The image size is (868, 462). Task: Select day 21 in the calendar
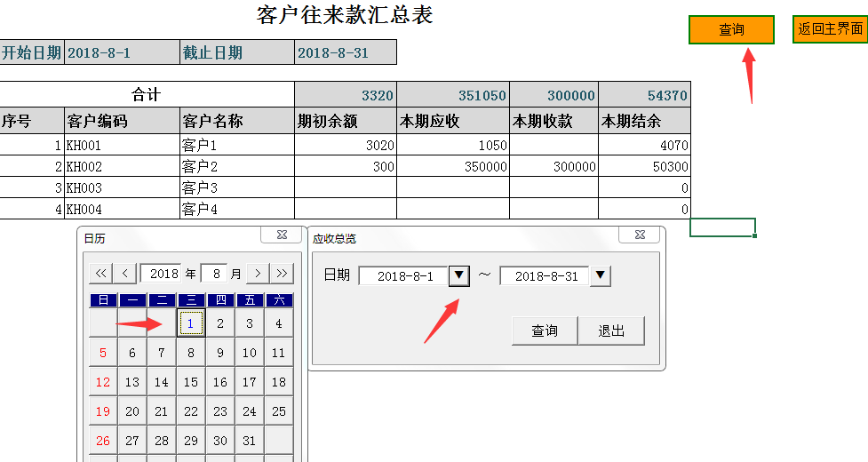tap(162, 411)
